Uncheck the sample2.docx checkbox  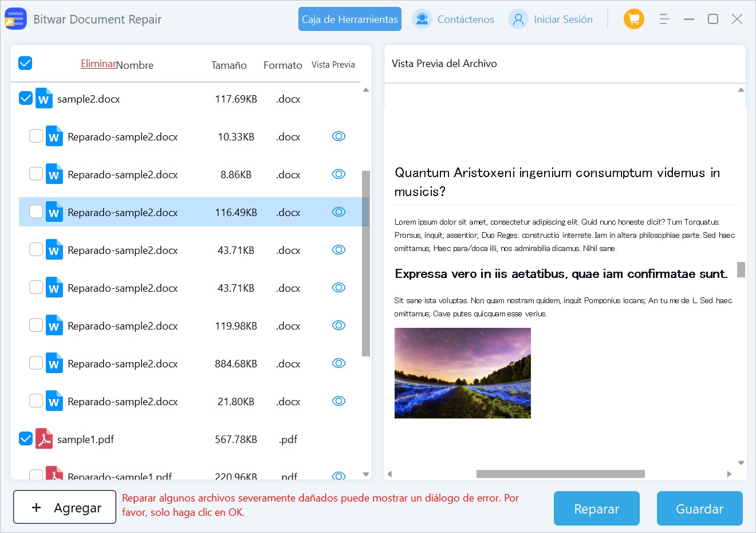[26, 98]
